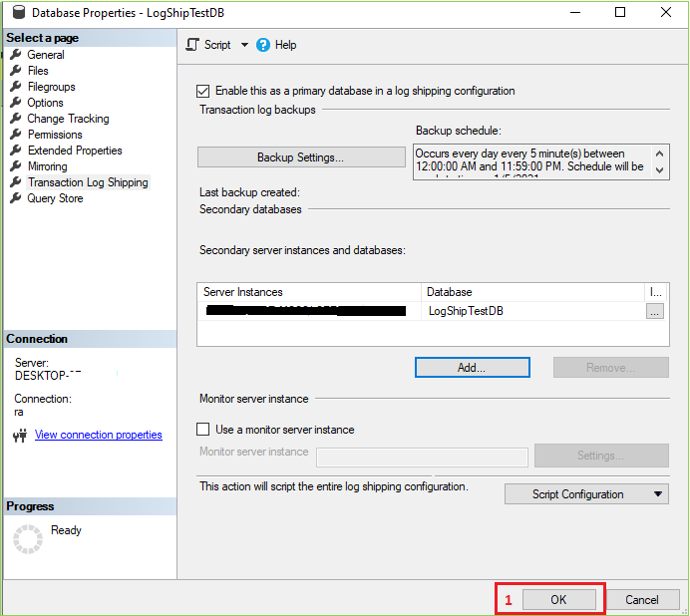
Task: Click ellipsis button in LogShipTestDB row
Action: tap(654, 312)
